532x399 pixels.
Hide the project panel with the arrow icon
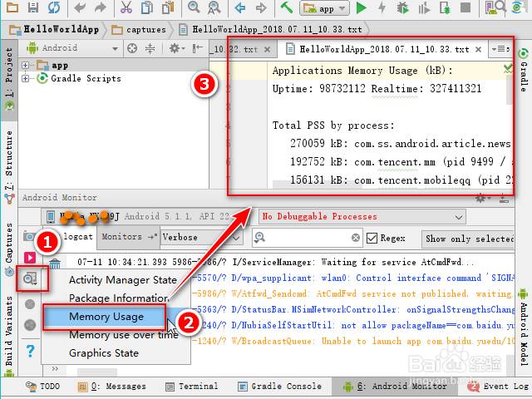tap(198, 48)
